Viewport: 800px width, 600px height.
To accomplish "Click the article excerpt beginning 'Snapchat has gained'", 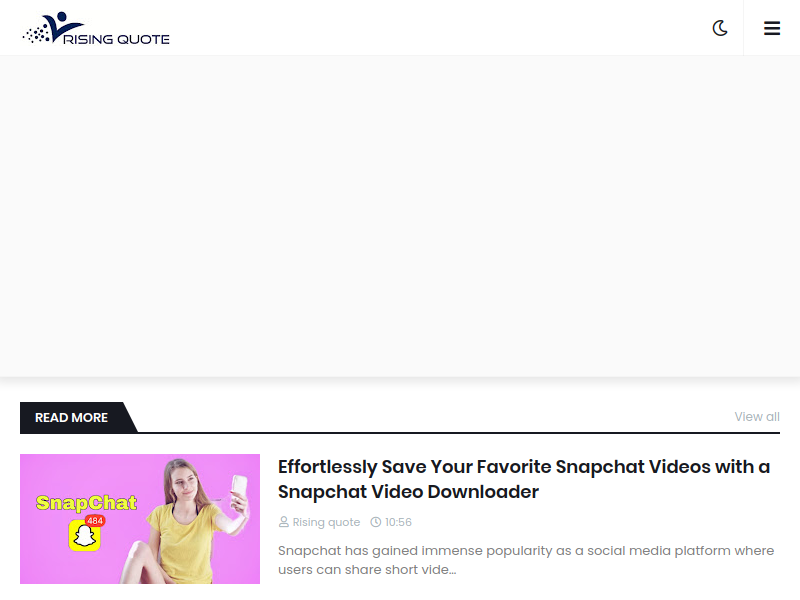I will click(526, 560).
